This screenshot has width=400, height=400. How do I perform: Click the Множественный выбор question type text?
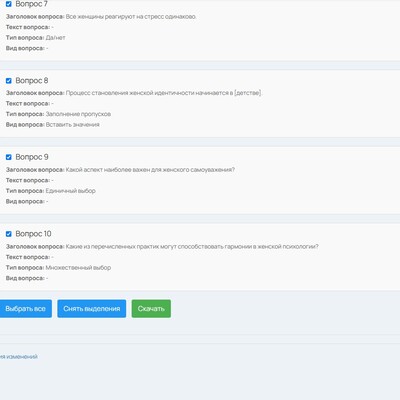coord(78,268)
